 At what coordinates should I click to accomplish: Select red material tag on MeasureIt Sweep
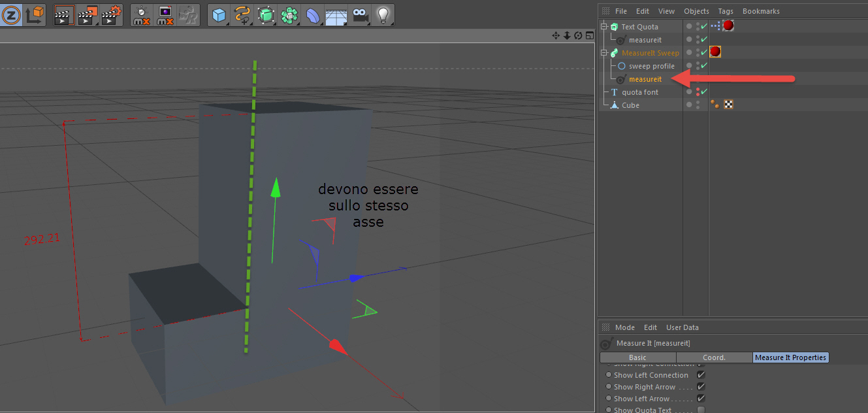715,52
